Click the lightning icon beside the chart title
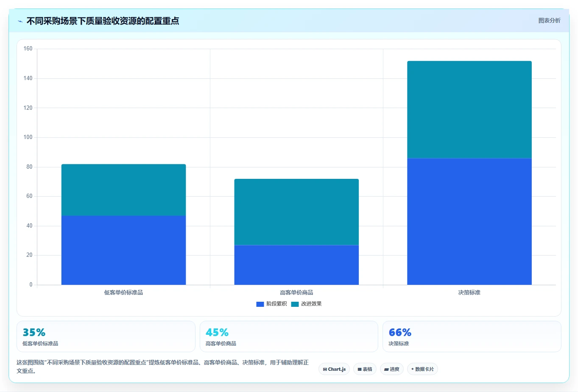 [20, 21]
